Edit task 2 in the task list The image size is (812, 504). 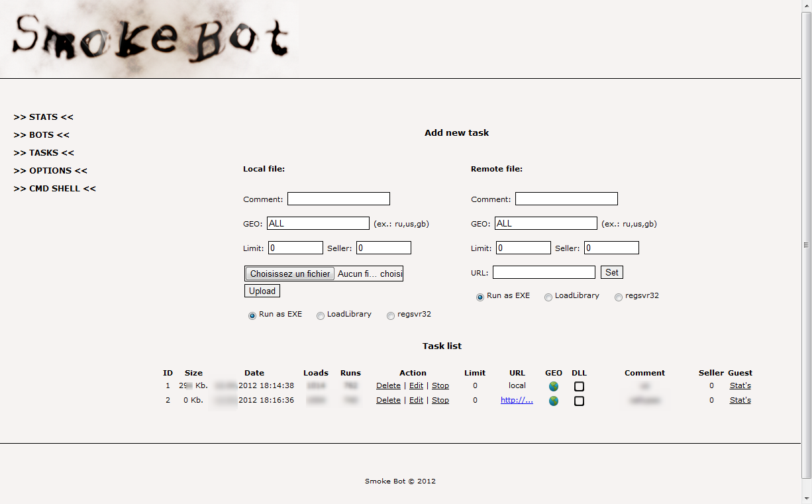tap(416, 400)
